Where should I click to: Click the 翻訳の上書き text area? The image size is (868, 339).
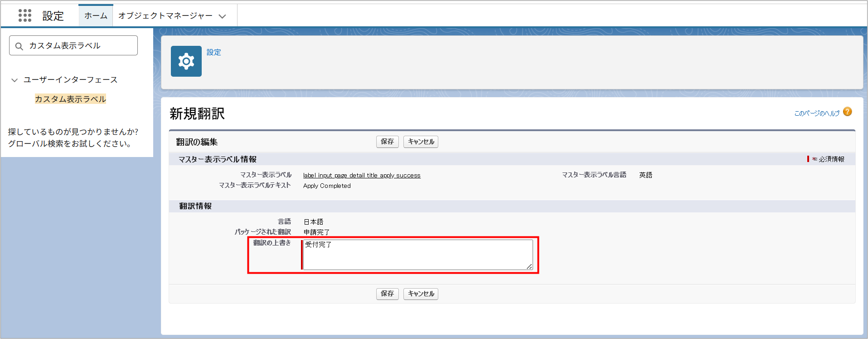coord(417,255)
